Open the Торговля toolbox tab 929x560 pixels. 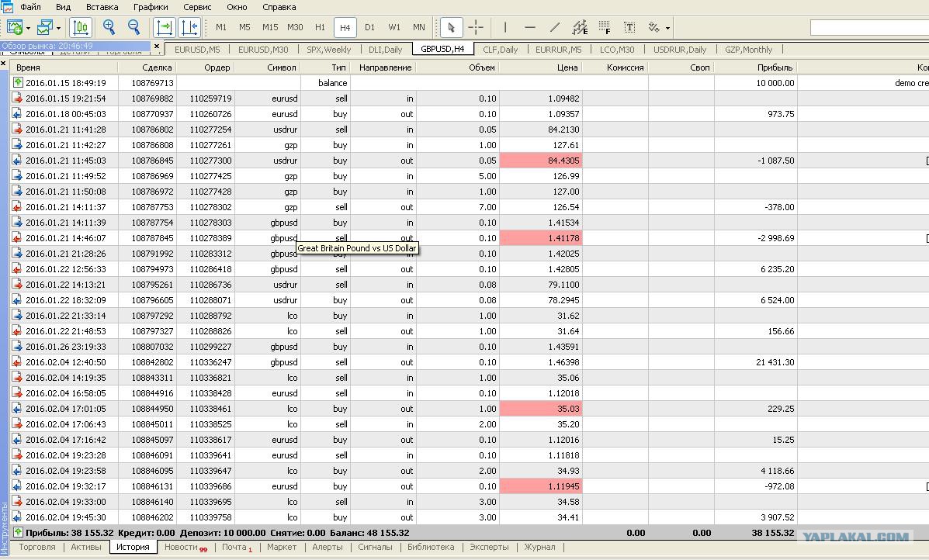[x=36, y=547]
